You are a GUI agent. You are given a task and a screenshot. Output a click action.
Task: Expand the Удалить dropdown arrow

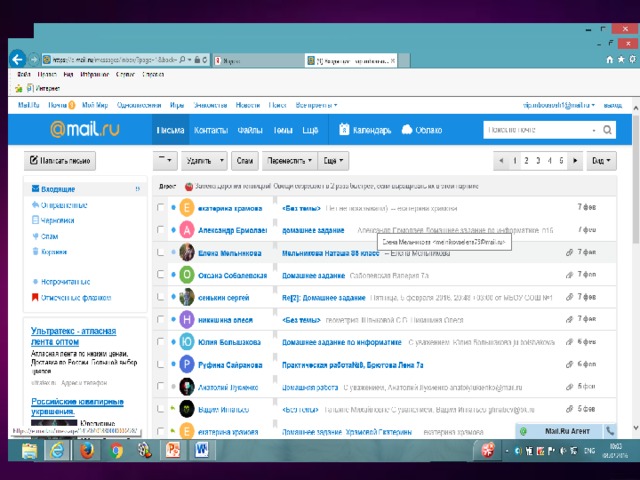222,160
